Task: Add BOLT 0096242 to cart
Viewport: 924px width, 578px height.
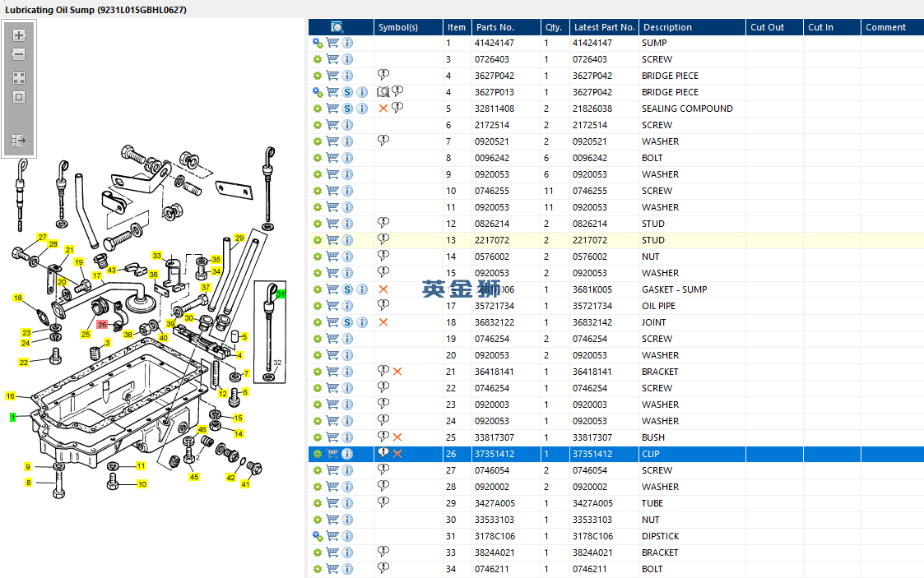Action: coord(332,159)
